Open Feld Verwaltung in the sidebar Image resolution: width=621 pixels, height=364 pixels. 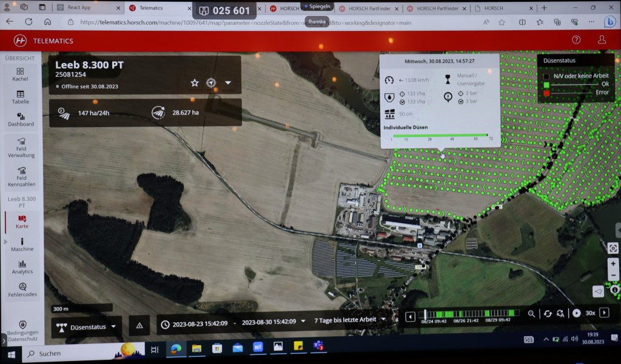tap(21, 148)
